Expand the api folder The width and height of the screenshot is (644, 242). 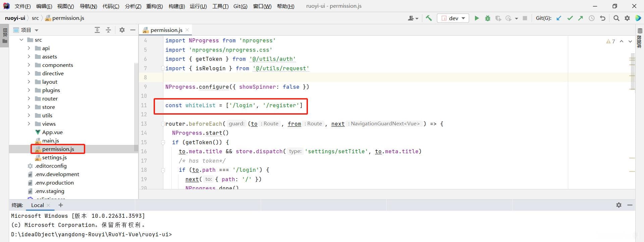(x=29, y=48)
